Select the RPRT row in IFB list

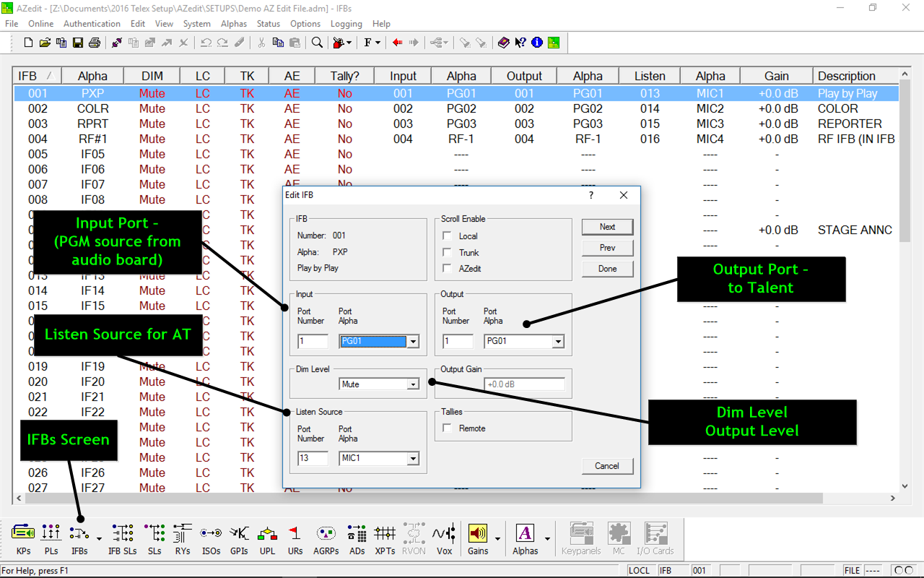[x=456, y=124]
